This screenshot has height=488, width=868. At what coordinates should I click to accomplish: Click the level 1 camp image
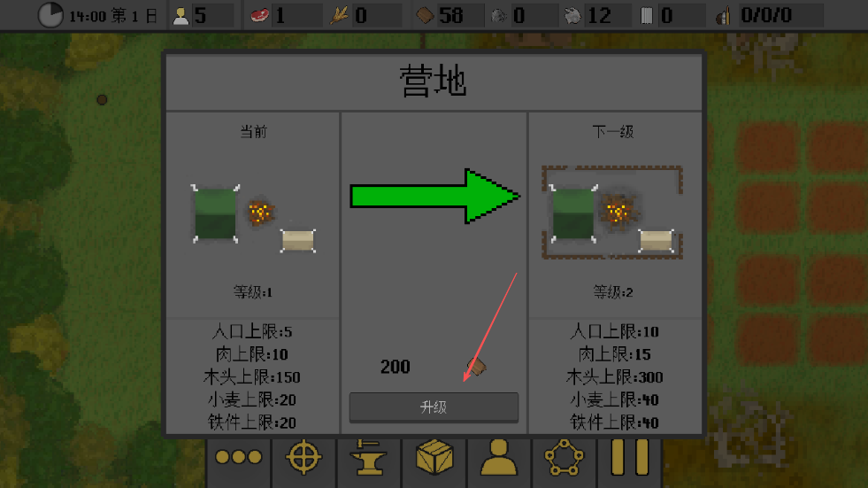click(254, 218)
